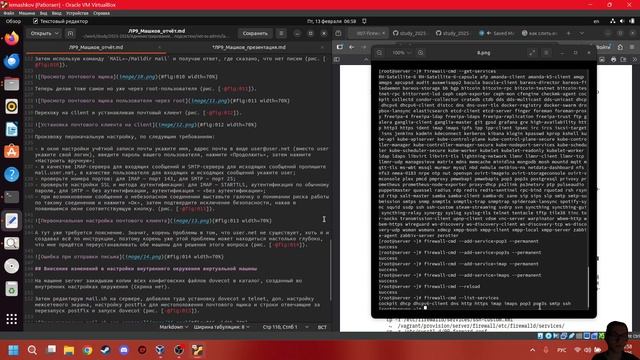Zoom in on the 8.png image viewer
The width and height of the screenshot is (640, 360).
[x=420, y=53]
